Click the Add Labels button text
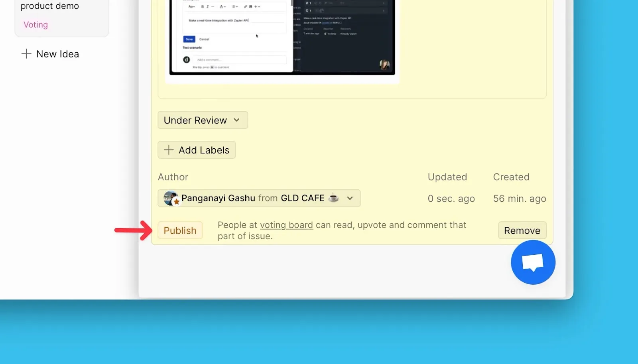The width and height of the screenshot is (638, 364). [x=204, y=150]
